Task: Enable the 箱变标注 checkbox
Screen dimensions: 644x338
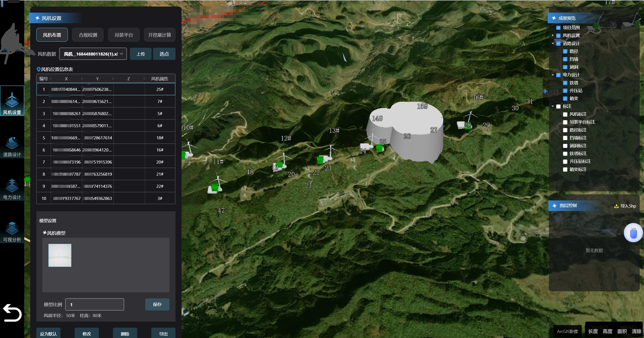Action: point(565,169)
